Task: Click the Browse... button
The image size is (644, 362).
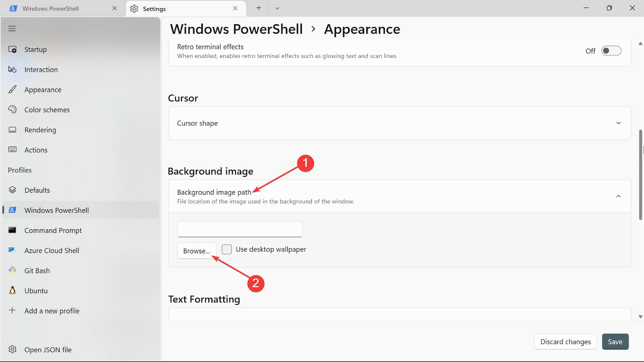Action: pyautogui.click(x=196, y=251)
